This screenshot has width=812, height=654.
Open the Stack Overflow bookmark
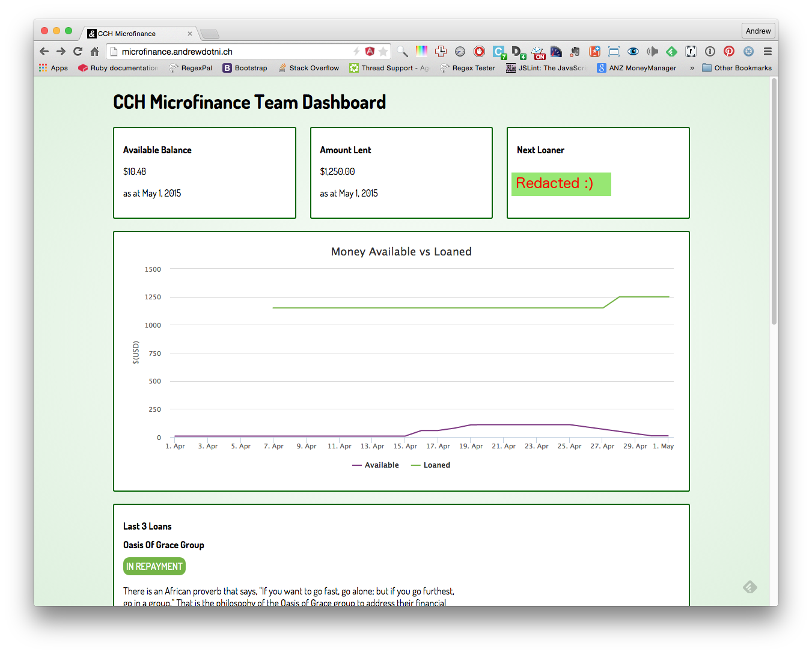click(x=308, y=68)
